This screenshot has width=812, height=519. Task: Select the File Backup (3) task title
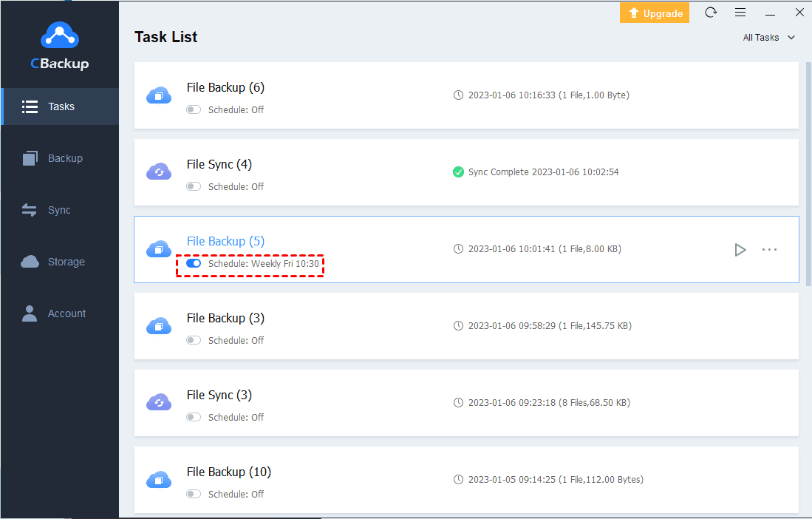click(x=225, y=318)
